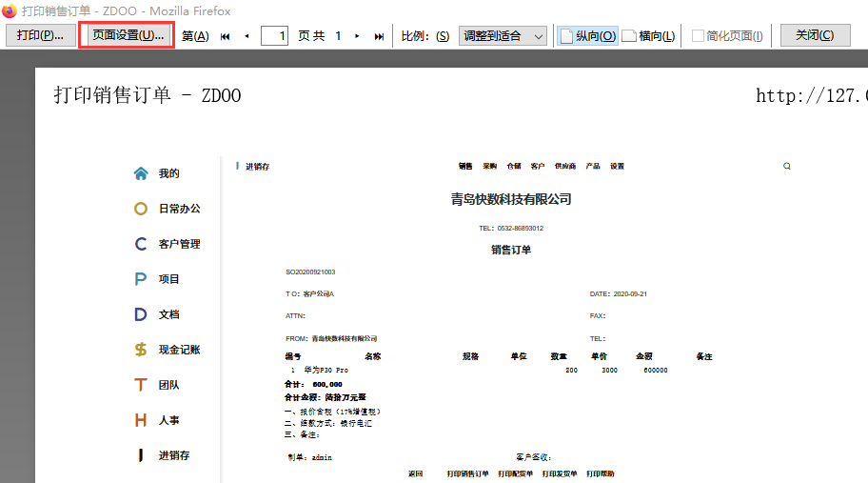The image size is (868, 483).
Task: Click the search magnifier icon in preview
Action: coord(787,166)
